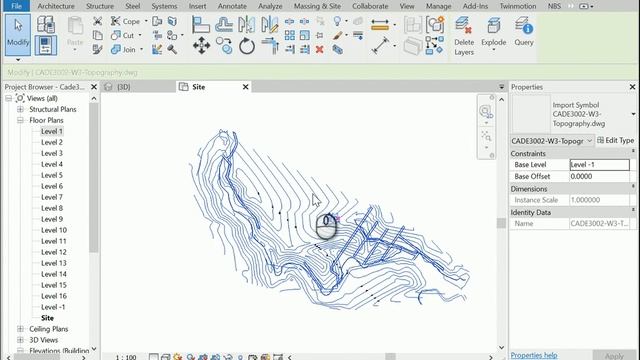Select Level 10 in Project Browser
640x360 pixels.
pyautogui.click(x=53, y=230)
